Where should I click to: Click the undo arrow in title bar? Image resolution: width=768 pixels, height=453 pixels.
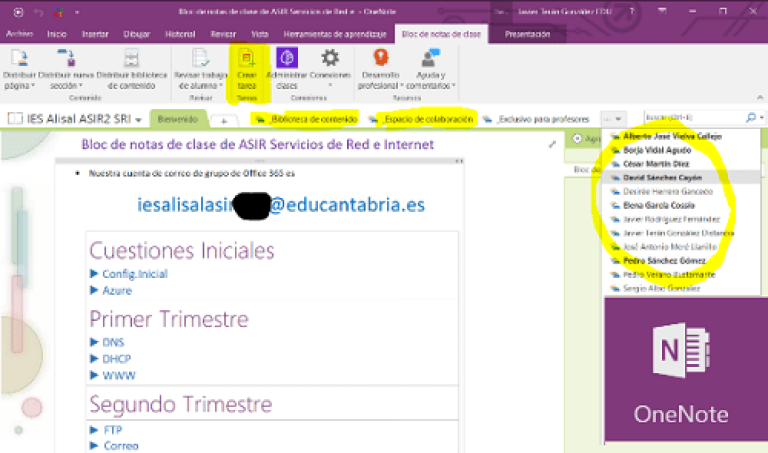[x=39, y=12]
